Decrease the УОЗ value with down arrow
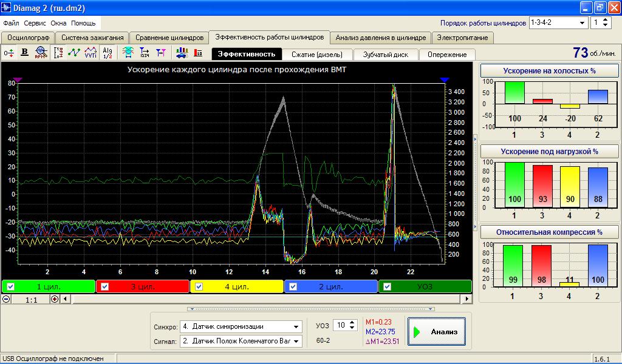Image resolution: width=622 pixels, height=364 pixels. pyautogui.click(x=352, y=328)
